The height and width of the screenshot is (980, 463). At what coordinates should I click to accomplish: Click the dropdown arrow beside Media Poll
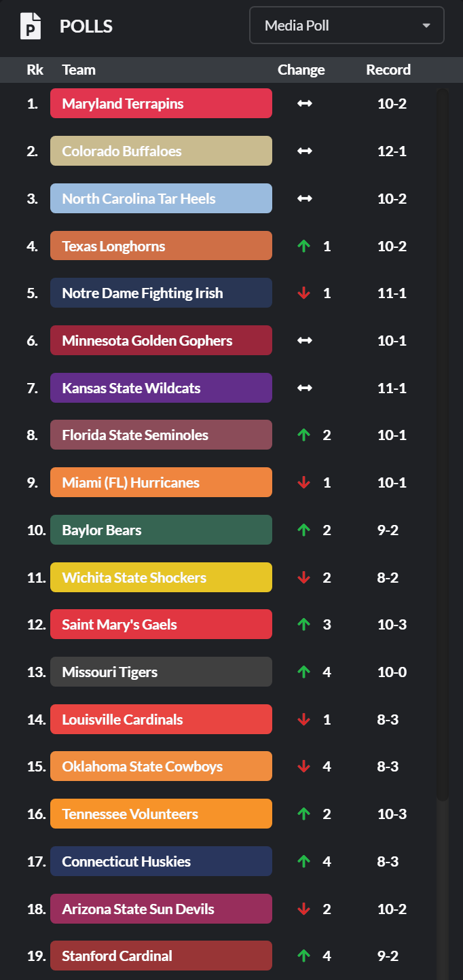[426, 26]
